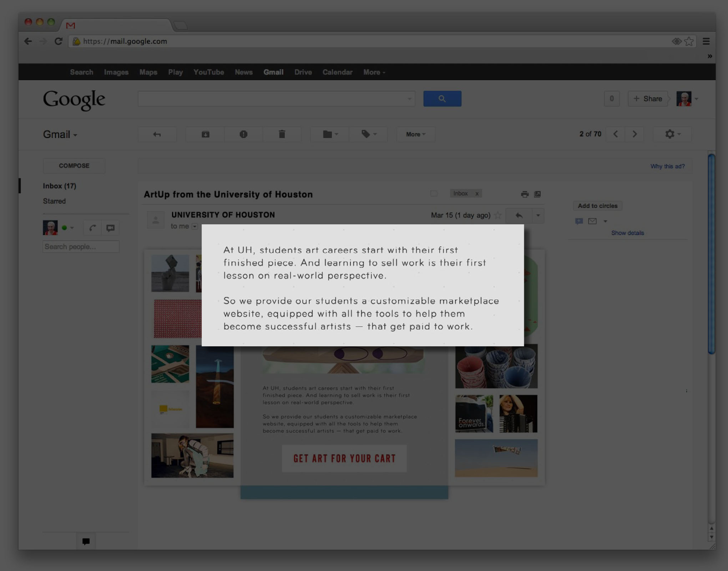Click the Gmail tab favicon
The image size is (728, 571).
[71, 25]
